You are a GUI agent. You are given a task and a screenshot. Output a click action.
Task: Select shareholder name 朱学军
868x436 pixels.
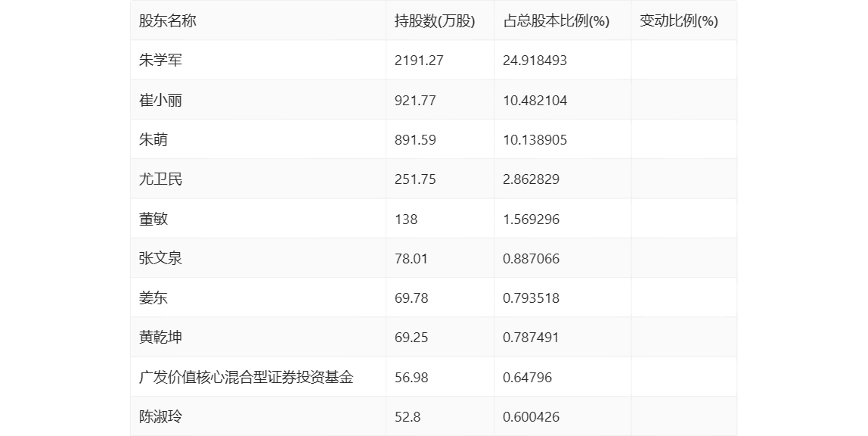click(x=160, y=61)
